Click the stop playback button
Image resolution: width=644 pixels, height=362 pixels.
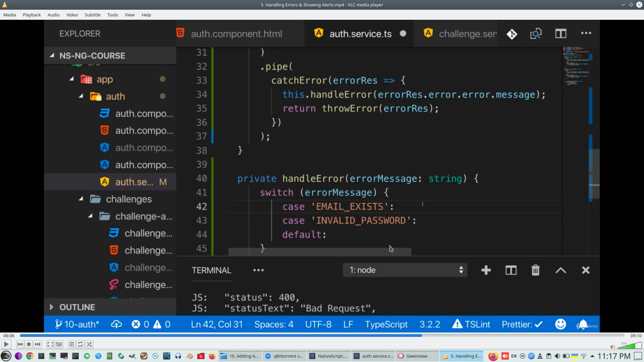pyautogui.click(x=29, y=344)
